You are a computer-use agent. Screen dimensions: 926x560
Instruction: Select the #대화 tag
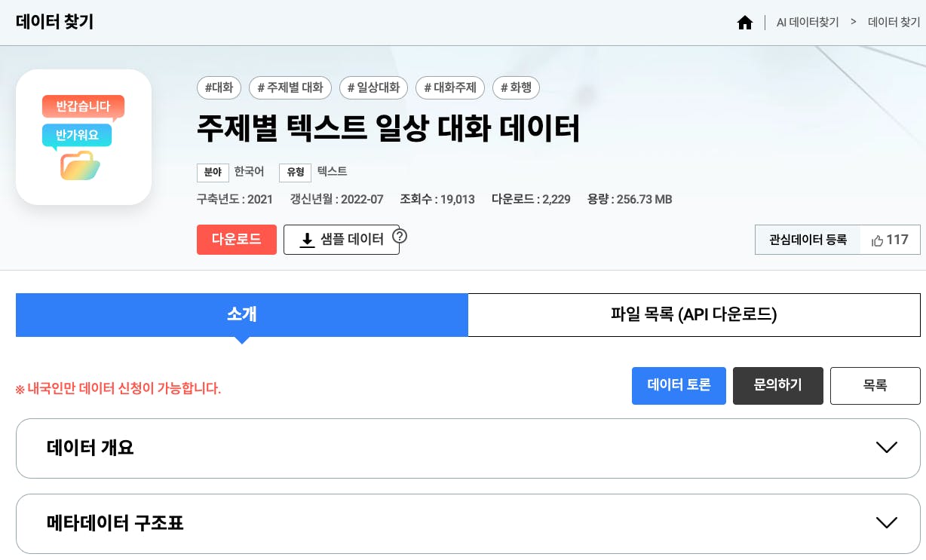[219, 87]
